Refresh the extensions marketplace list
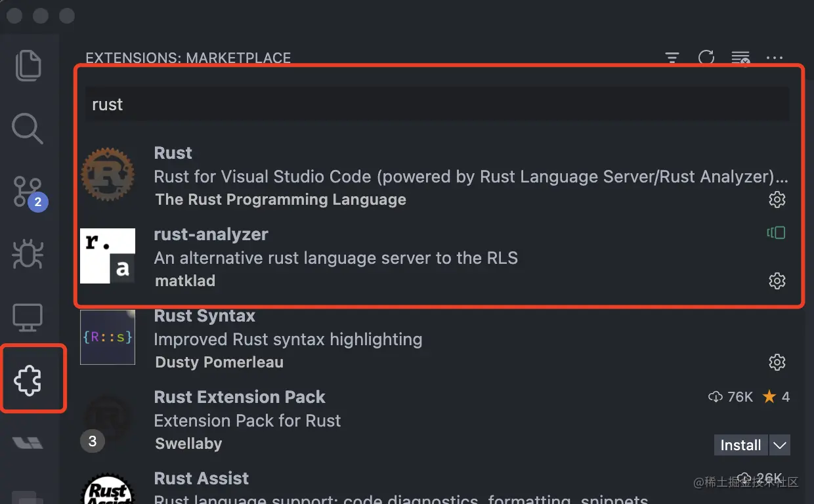 [x=706, y=58]
